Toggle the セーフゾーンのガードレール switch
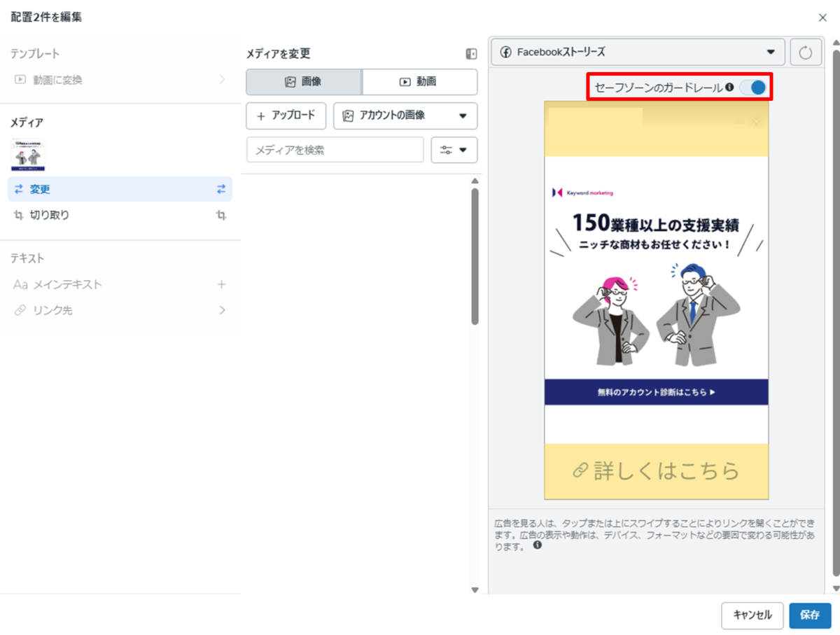840x635 pixels. click(753, 88)
